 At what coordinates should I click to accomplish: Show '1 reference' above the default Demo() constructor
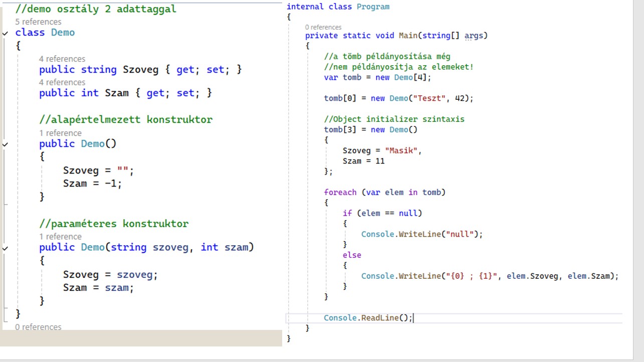pos(60,133)
